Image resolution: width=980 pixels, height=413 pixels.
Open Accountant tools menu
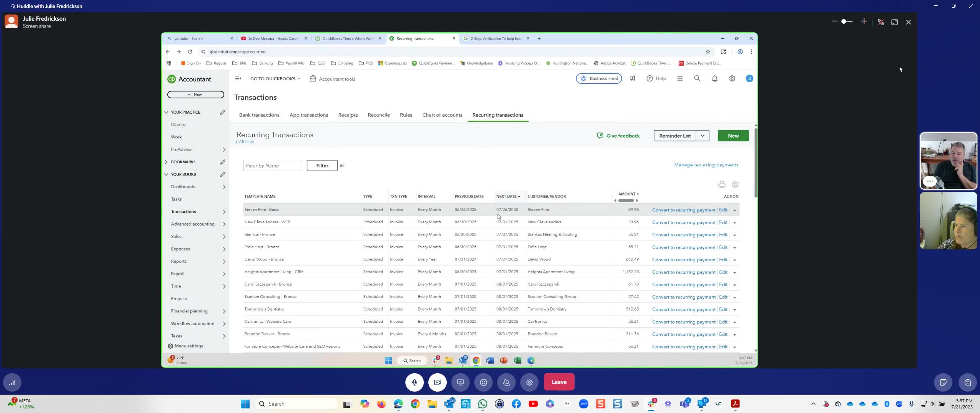pos(332,79)
